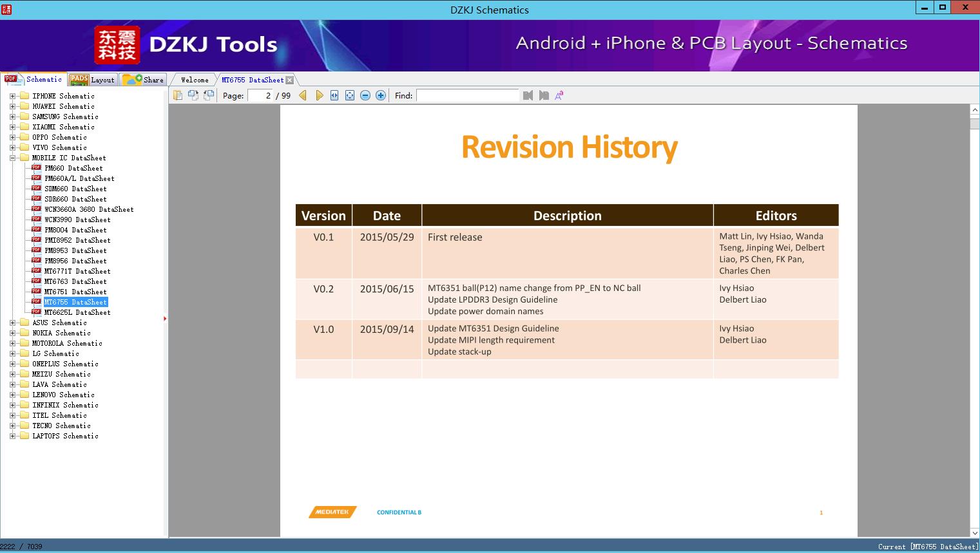Open the Share tab
This screenshot has width=980, height=553.
pyautogui.click(x=144, y=80)
